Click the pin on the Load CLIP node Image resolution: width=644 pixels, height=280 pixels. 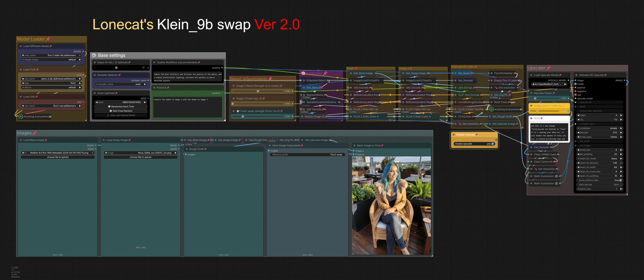click(x=37, y=70)
